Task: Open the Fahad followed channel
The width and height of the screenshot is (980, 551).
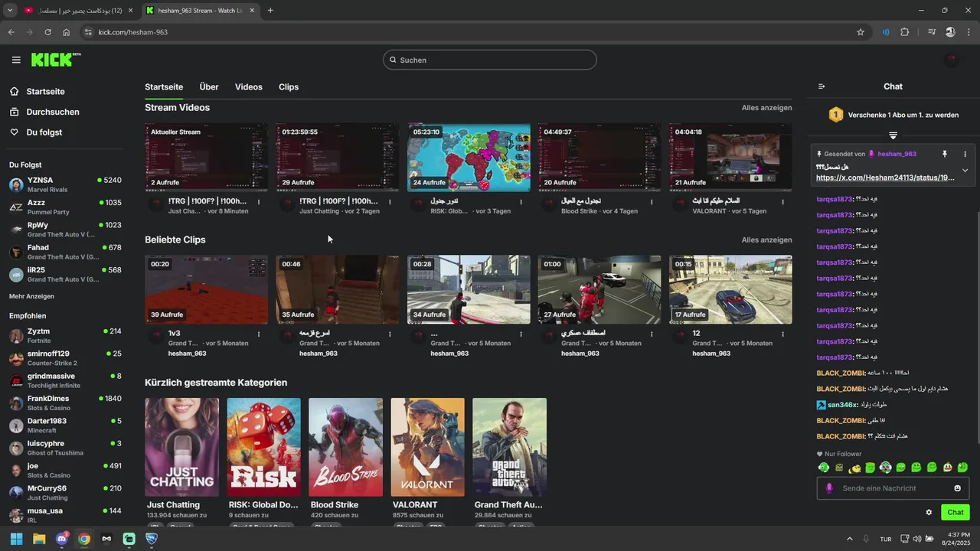Action: click(x=65, y=252)
